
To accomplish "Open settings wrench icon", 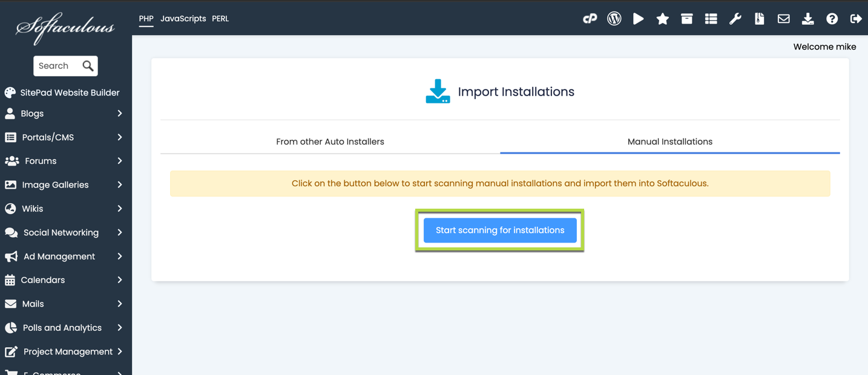I will coord(735,19).
